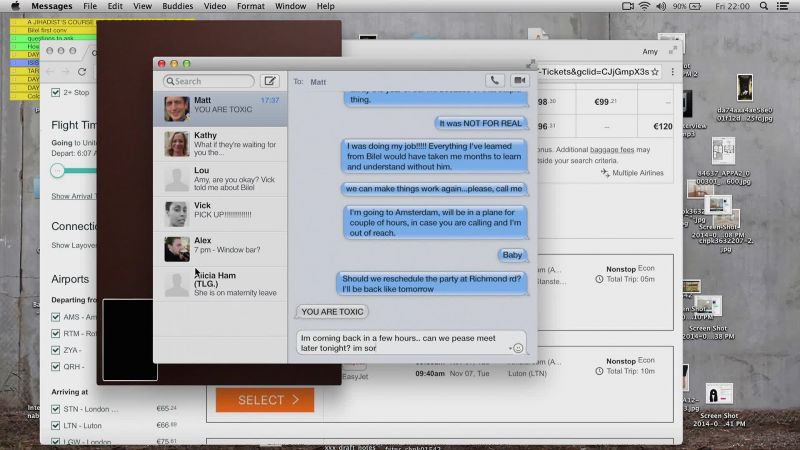
Task: Click the screen recording camera icon in menu bar
Action: pyautogui.click(x=628, y=6)
